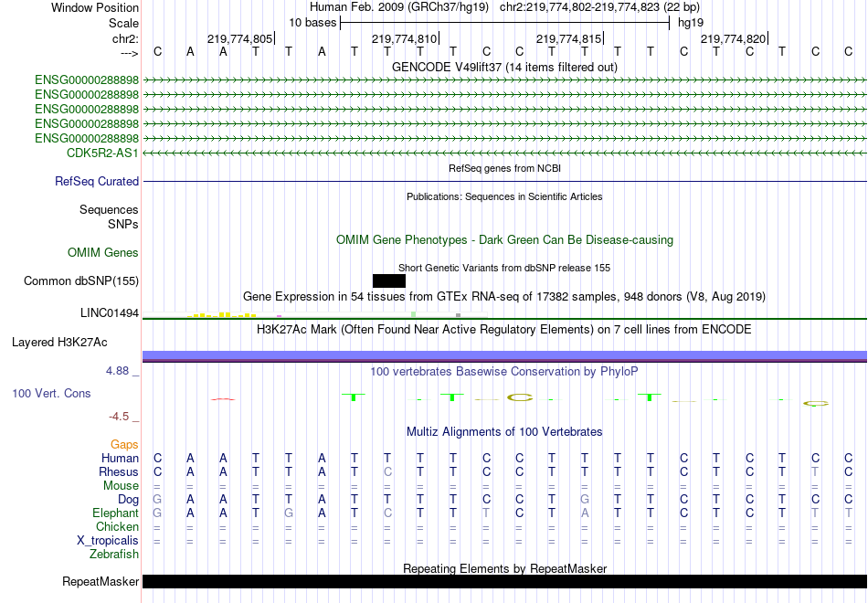Open GENCODE V49lift37 track title

(x=504, y=67)
